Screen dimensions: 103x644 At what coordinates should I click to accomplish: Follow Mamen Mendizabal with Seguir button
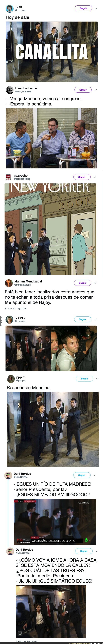(82, 283)
